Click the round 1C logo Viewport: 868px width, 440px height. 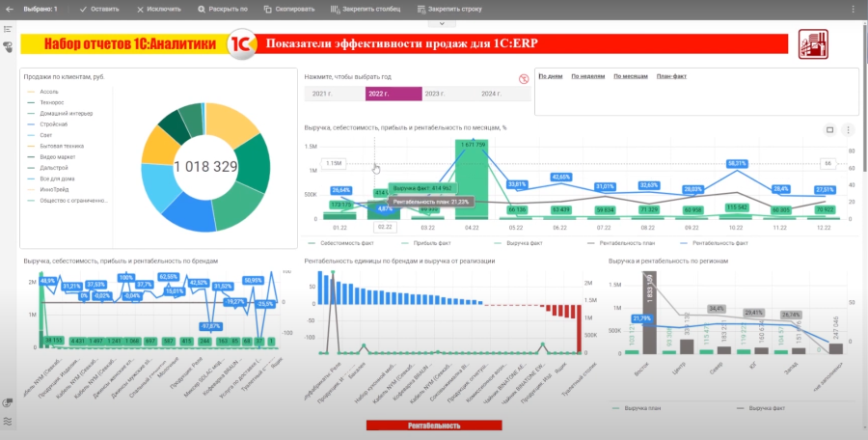242,43
